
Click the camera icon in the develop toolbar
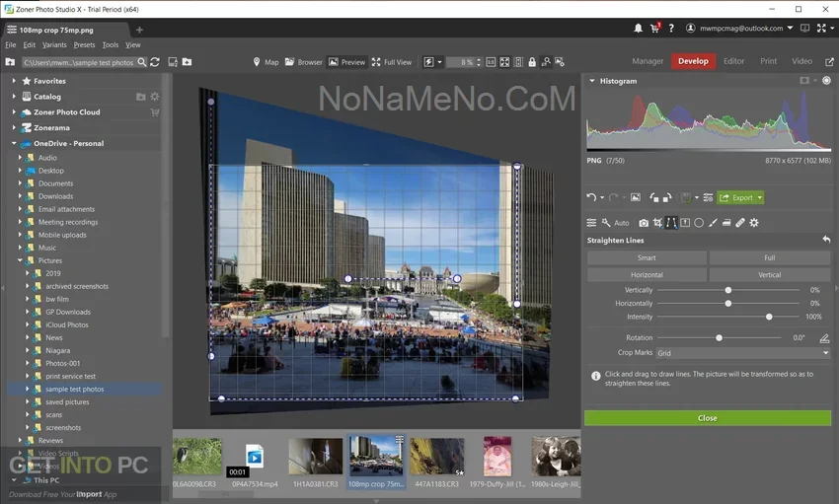644,223
